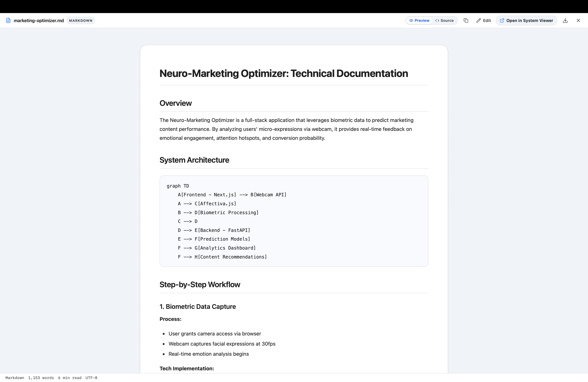Click 'Webcam captures facial expressions at 30fps' bullet
Image resolution: width=588 pixels, height=382 pixels.
tap(222, 344)
